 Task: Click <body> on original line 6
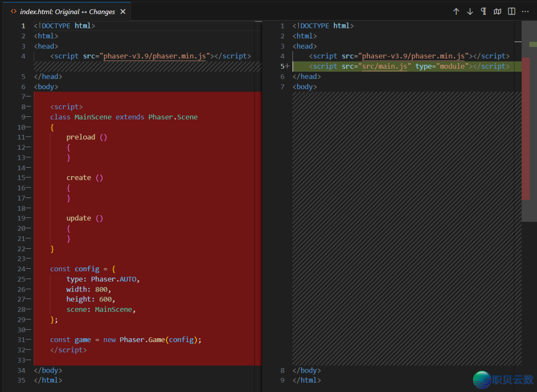(46, 87)
